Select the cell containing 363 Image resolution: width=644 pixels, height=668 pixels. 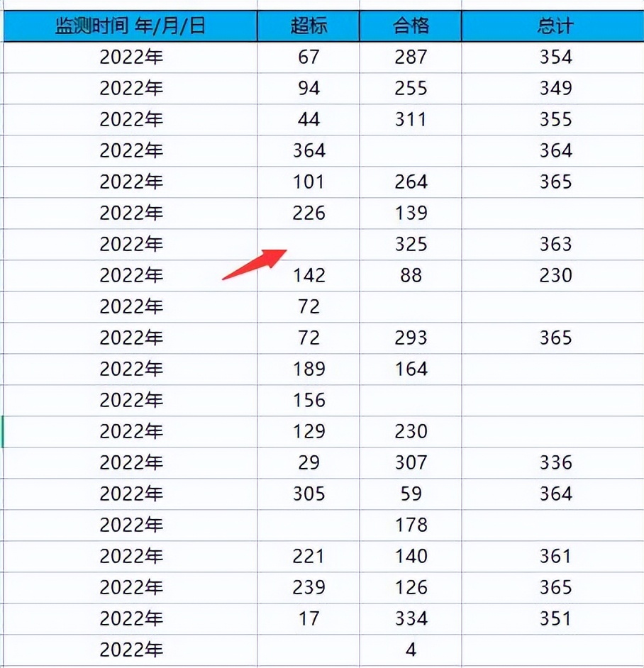click(x=553, y=244)
